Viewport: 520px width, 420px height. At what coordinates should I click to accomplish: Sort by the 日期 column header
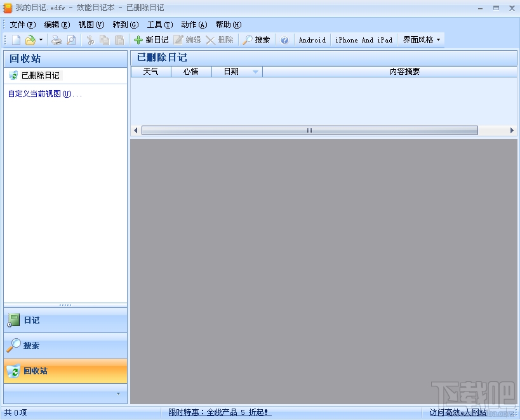point(237,72)
